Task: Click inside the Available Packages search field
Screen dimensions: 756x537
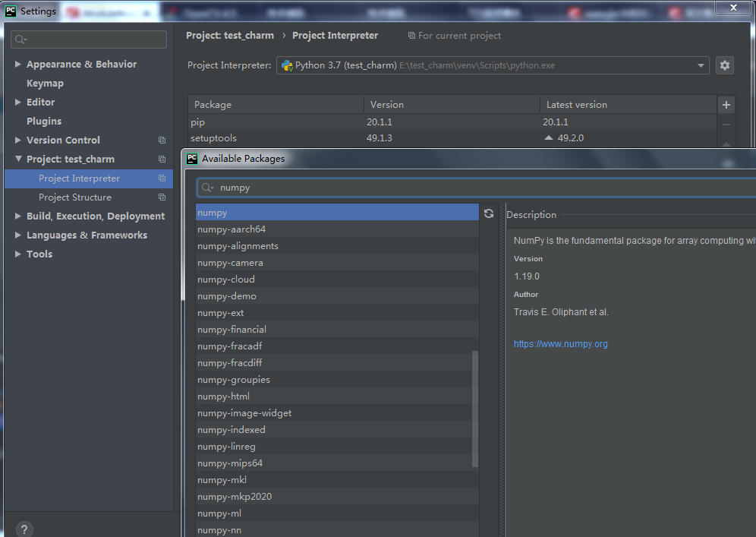Action: coord(342,187)
